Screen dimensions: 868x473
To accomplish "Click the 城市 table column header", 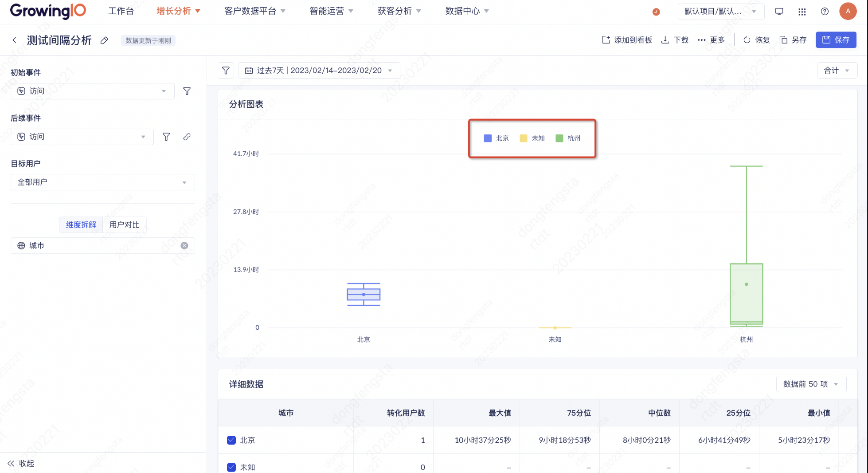I will 286,413.
